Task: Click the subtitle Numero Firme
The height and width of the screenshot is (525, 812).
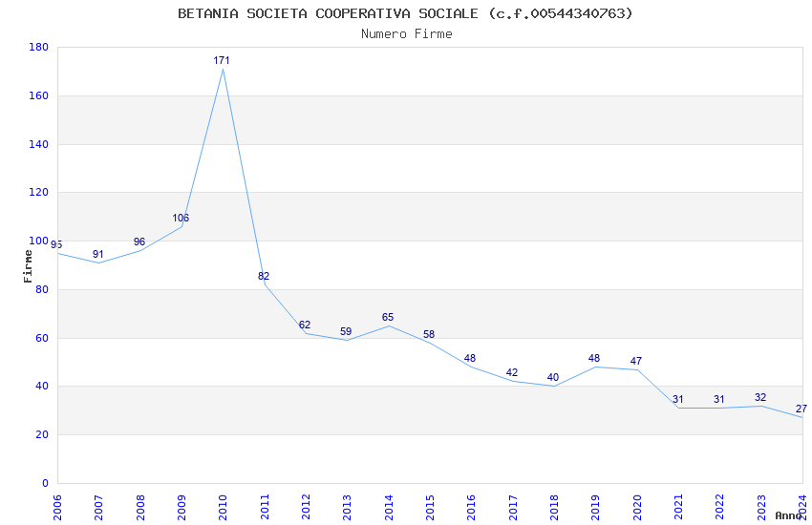Action: pos(407,34)
